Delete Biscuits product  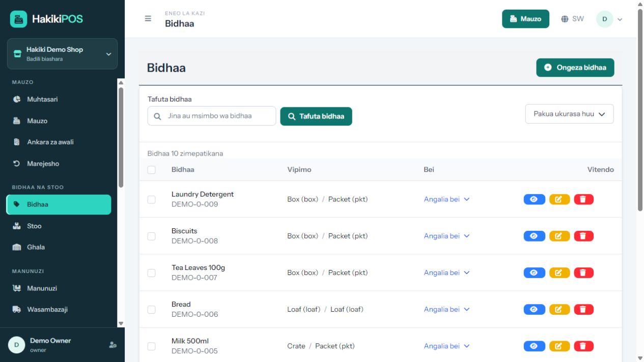point(583,236)
